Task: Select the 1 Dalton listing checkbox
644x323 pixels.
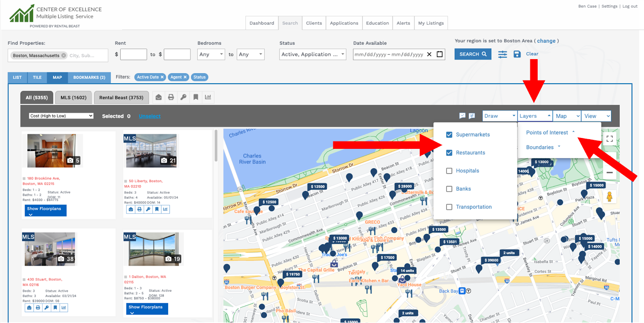Action: [x=126, y=277]
